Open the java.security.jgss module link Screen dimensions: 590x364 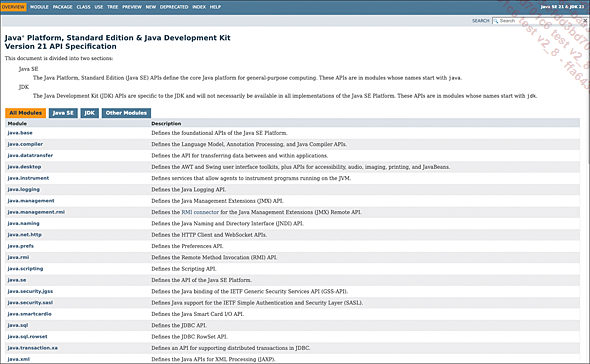coord(30,291)
